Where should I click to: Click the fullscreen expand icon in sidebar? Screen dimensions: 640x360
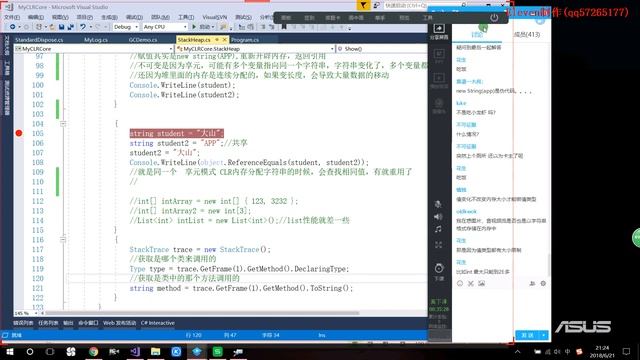438,245
